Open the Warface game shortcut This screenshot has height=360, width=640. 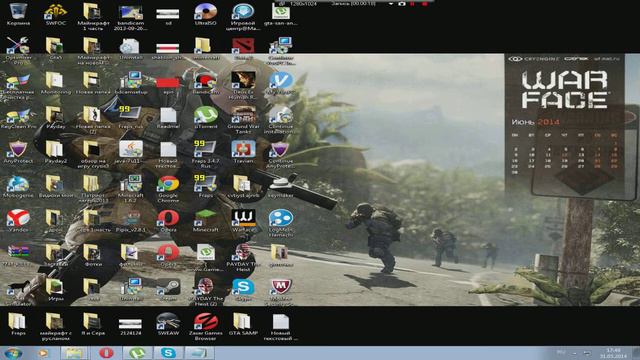click(243, 220)
